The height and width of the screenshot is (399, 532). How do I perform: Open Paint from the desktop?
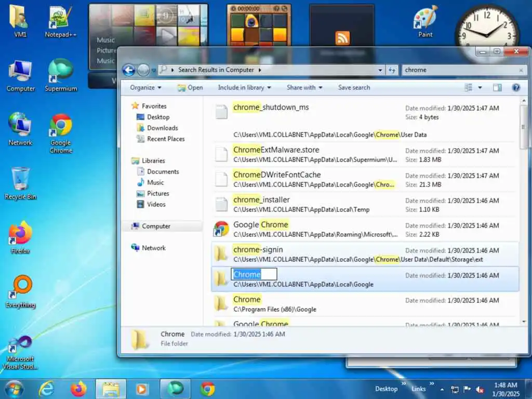click(x=425, y=22)
